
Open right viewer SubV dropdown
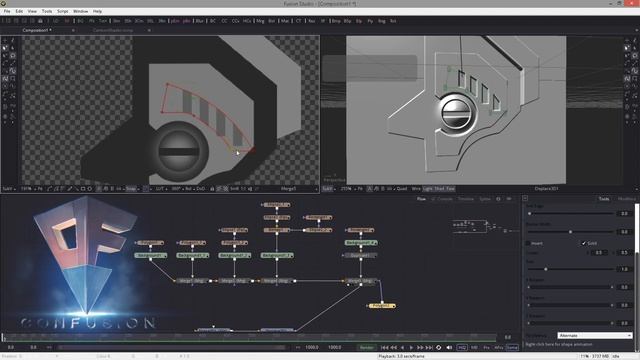(x=328, y=189)
